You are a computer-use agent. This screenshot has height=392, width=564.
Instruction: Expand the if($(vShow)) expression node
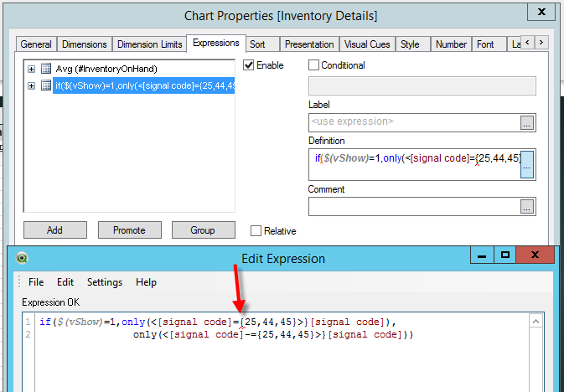click(32, 85)
